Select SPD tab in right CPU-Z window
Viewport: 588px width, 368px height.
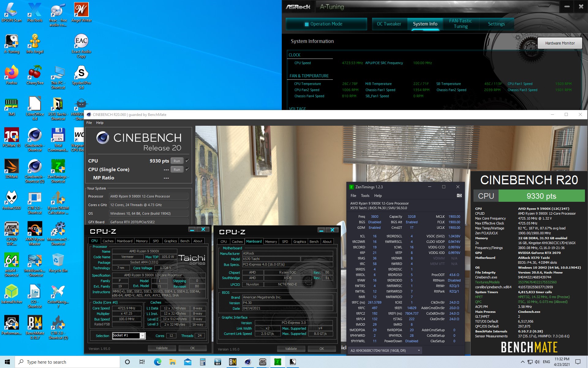coord(285,242)
